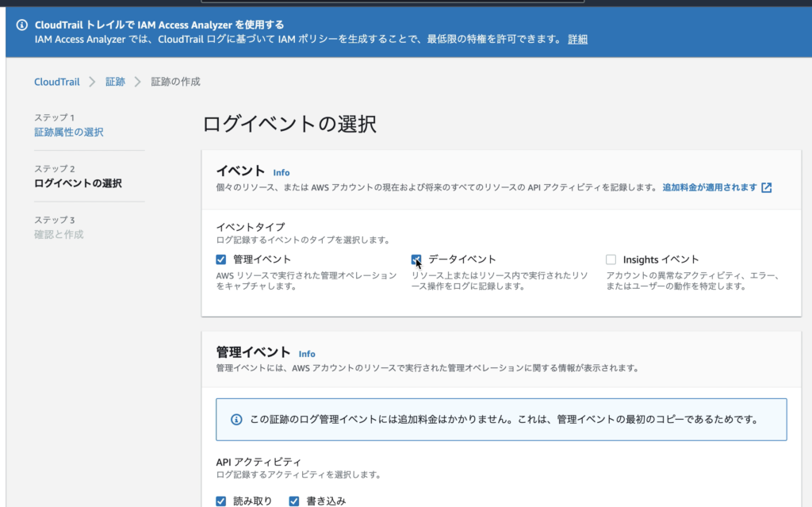
Task: Click the データイベント label text
Action: 462,259
